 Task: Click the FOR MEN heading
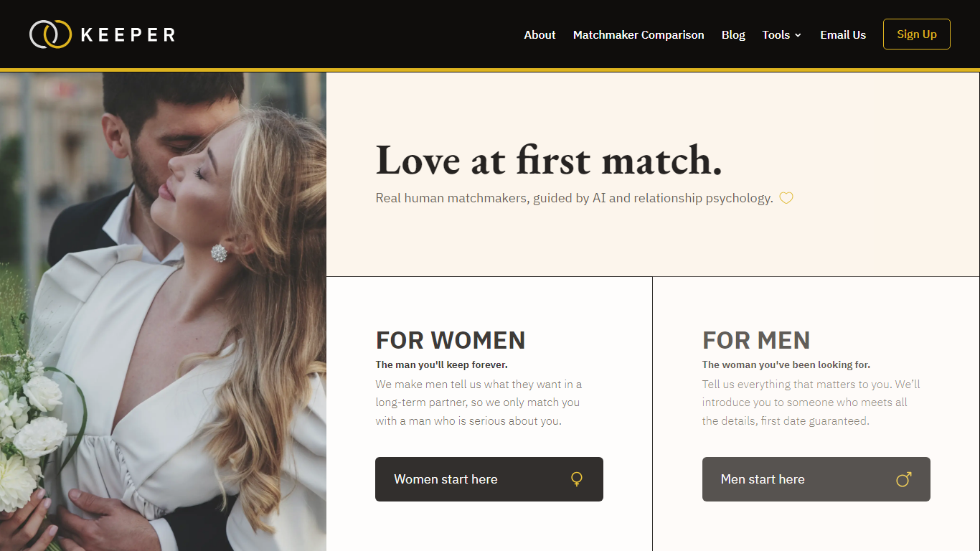(x=756, y=340)
